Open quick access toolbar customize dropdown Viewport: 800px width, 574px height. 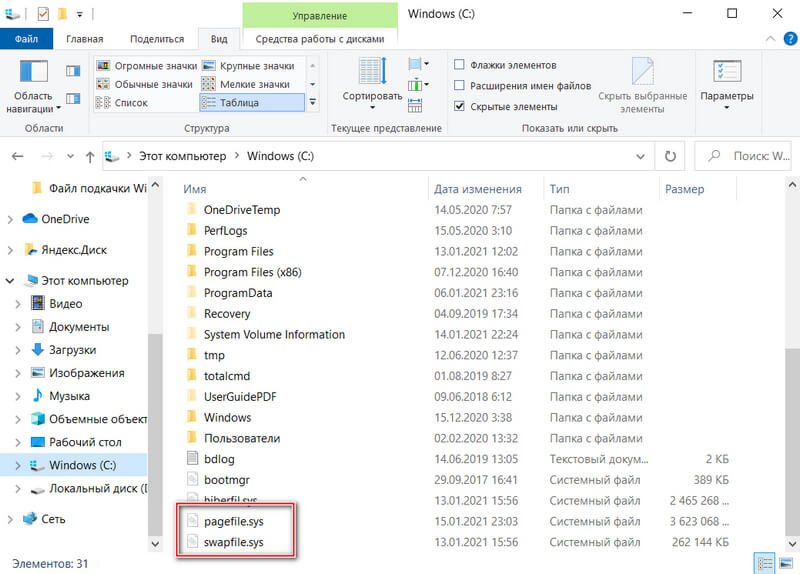point(80,14)
